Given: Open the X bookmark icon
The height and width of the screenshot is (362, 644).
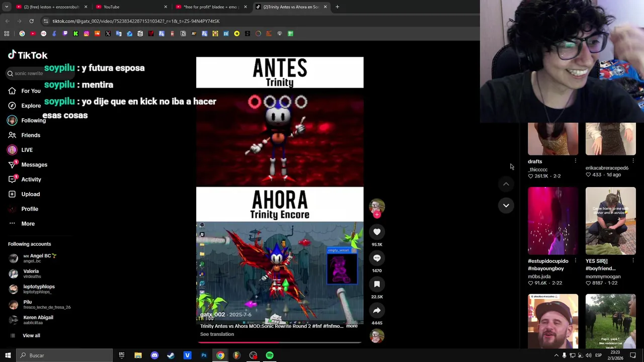Looking at the screenshot, I should point(108,34).
